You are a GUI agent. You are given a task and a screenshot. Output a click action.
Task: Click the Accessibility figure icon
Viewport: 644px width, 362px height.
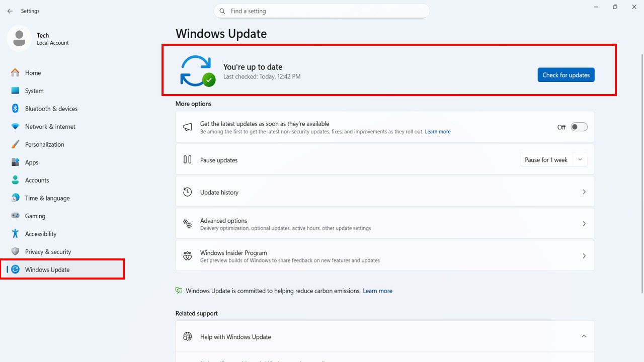click(15, 234)
